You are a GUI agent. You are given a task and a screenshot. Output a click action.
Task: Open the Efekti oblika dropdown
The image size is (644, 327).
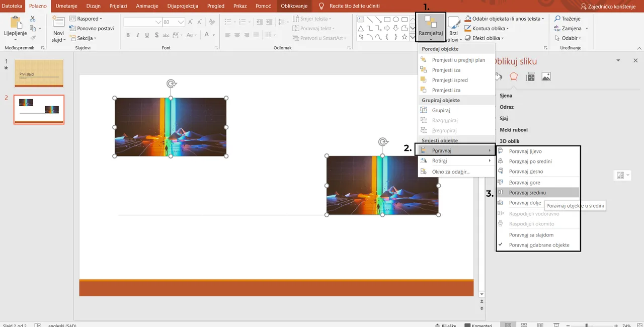click(x=484, y=38)
